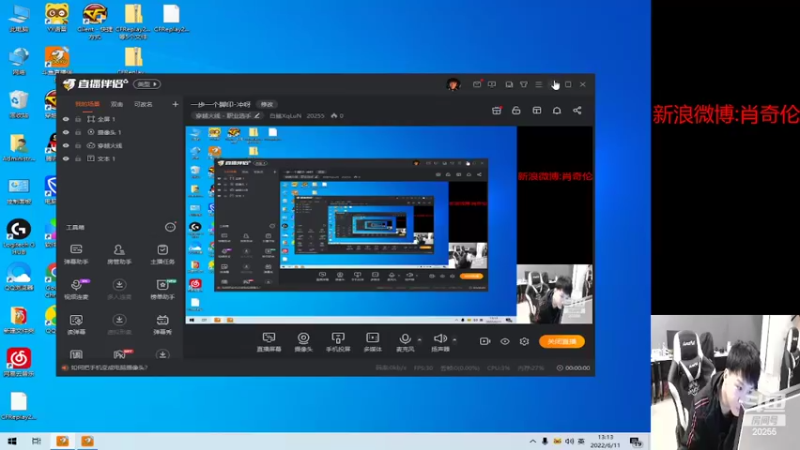Open the help tip link in the status bar
The width and height of the screenshot is (800, 450).
click(109, 367)
